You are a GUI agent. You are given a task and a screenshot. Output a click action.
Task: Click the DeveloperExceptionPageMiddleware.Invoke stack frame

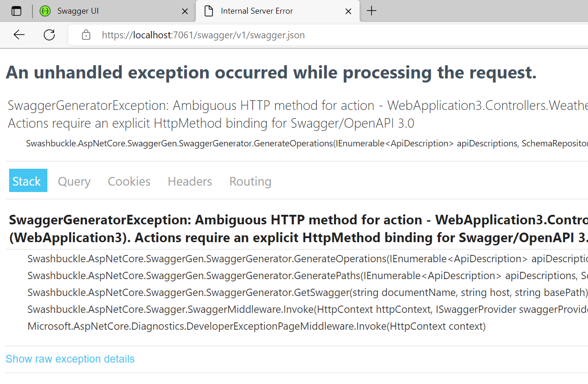coord(257,326)
